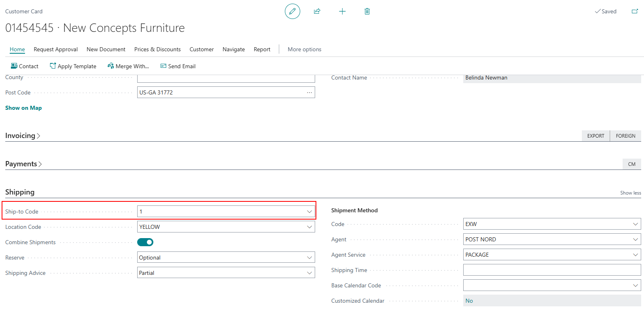Viewport: 644px width, 314px height.
Task: Click Post Code lookup ellipsis button
Action: coord(309,92)
